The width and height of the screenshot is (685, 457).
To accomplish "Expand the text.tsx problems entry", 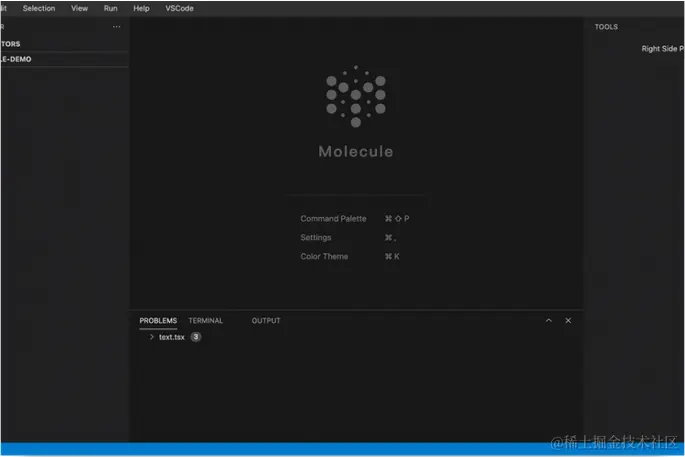I will [x=152, y=337].
